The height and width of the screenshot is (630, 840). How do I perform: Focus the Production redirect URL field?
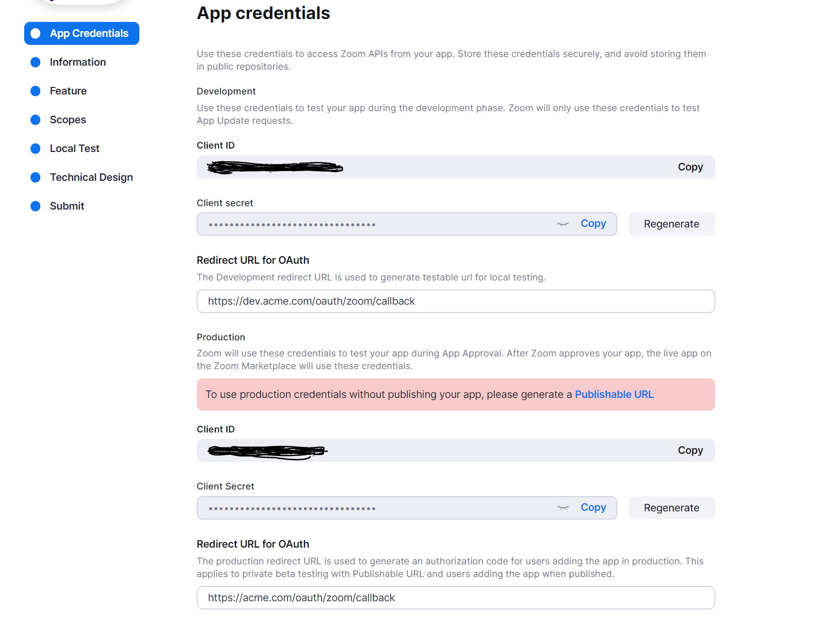[x=455, y=598]
